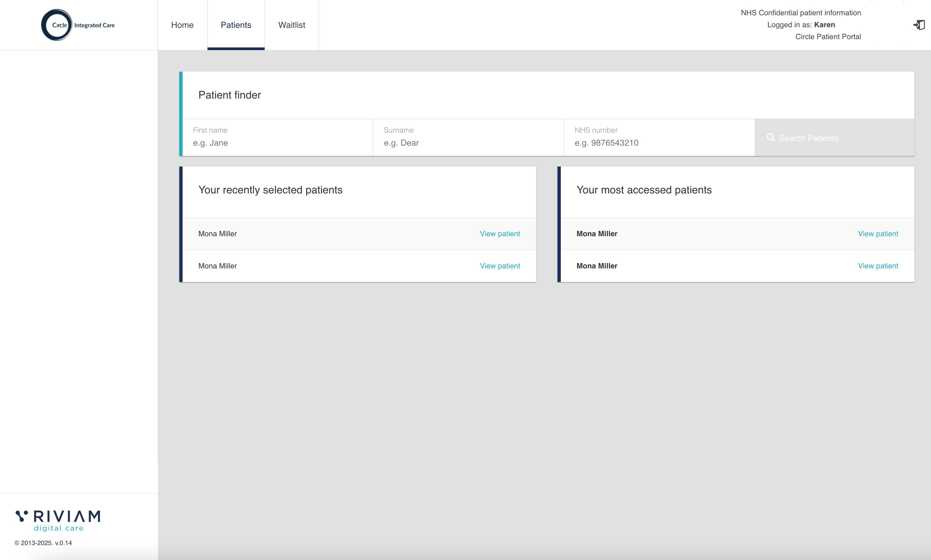The image size is (931, 560).
Task: Click the Your most accessed patients heading
Action: (644, 190)
